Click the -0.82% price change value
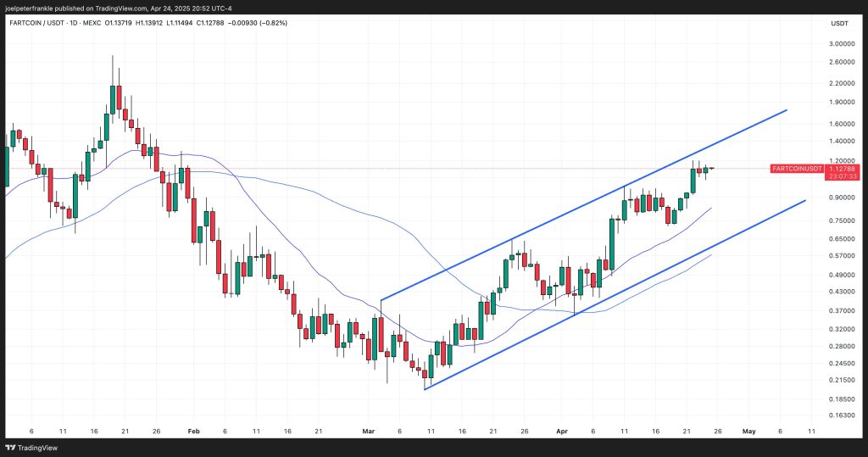This screenshot has height=457, width=868. coord(275,22)
